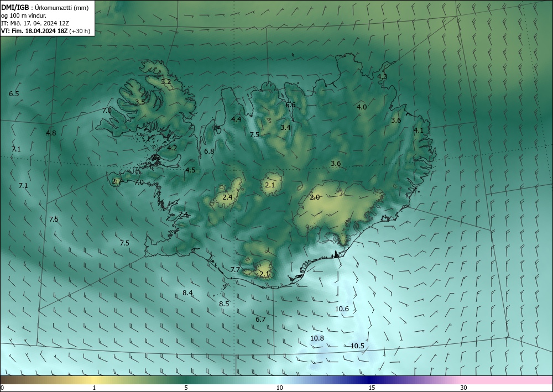553x392 pixels.
Task: Click the 6.6 value in the northern fjord
Action: coord(290,105)
